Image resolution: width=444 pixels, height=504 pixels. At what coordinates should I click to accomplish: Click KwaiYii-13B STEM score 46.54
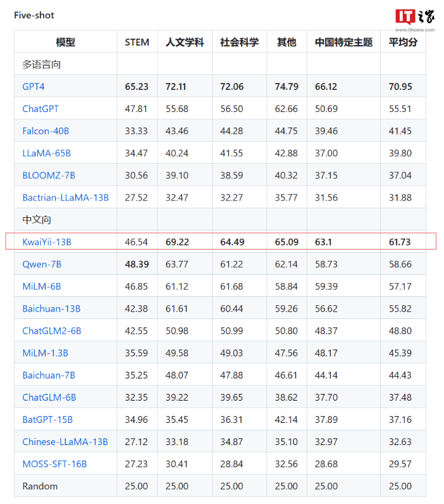click(137, 242)
